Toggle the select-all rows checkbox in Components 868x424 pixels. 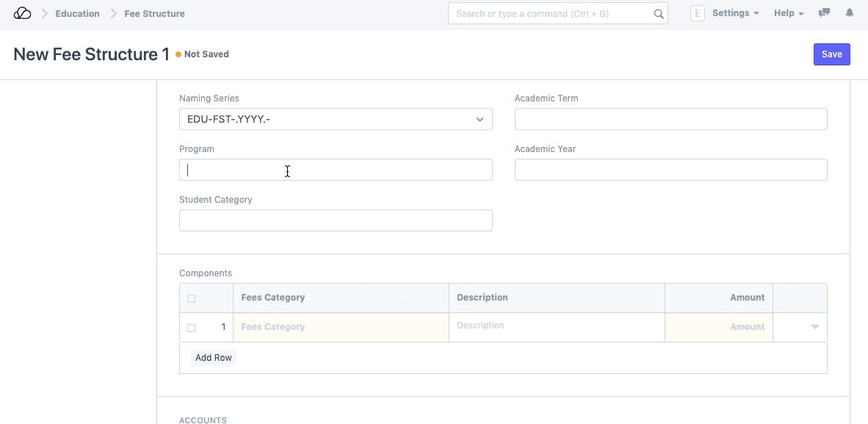[x=192, y=298]
